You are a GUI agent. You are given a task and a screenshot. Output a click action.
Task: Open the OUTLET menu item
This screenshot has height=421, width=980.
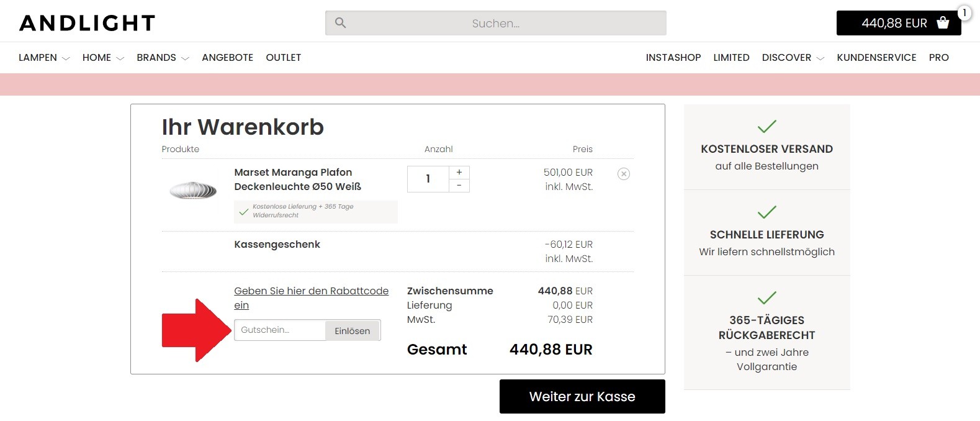pos(284,58)
